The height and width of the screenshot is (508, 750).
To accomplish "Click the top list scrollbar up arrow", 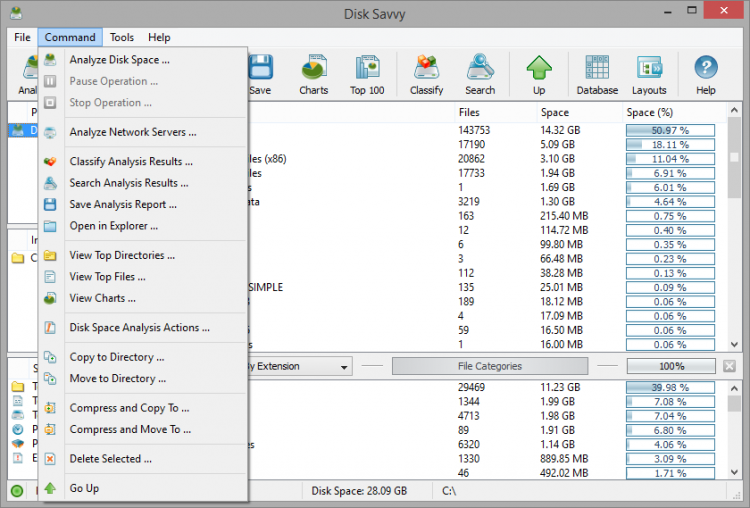I will pos(735,110).
